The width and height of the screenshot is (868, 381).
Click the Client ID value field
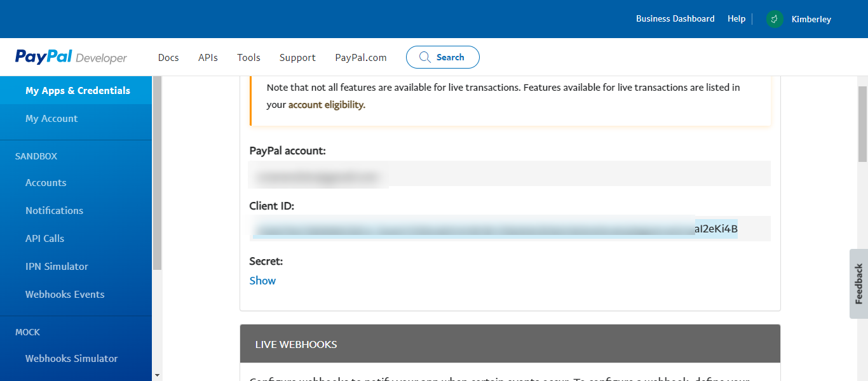click(x=510, y=229)
